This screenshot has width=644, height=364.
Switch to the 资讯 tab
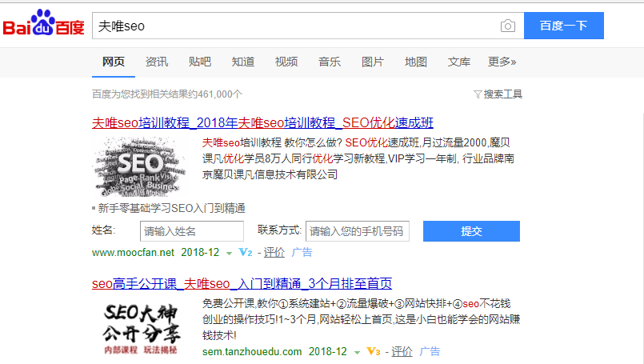157,62
